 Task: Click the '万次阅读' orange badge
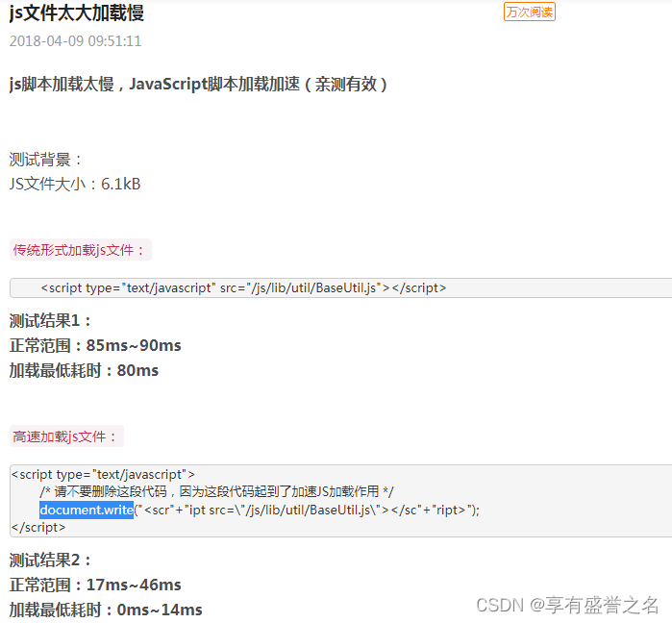[x=530, y=12]
